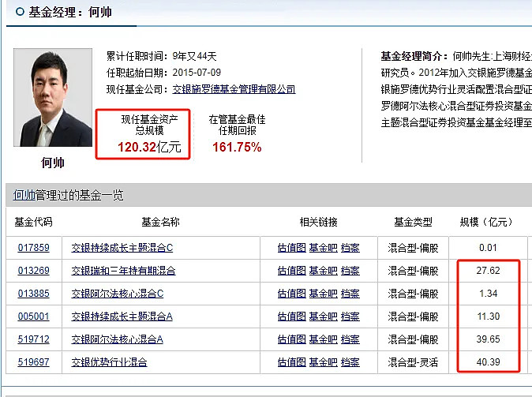
Task: Open 基金吧 for fund 519712
Action: pos(324,339)
